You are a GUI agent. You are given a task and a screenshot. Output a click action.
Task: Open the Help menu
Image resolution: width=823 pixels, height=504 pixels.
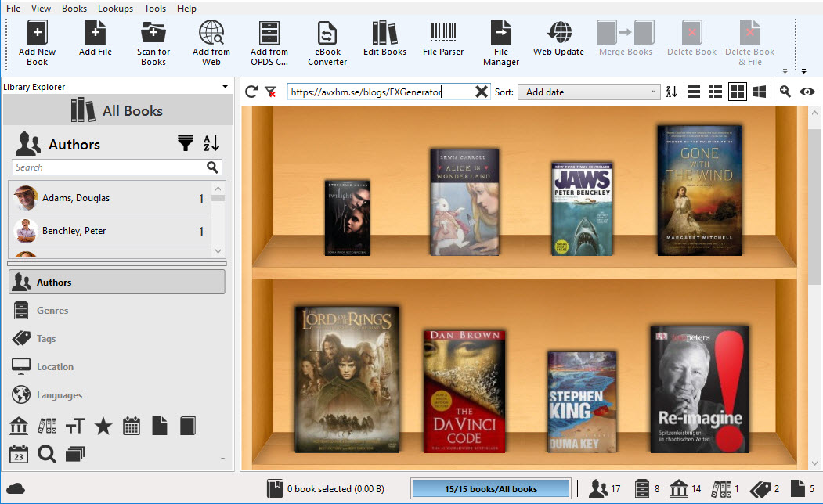[186, 9]
